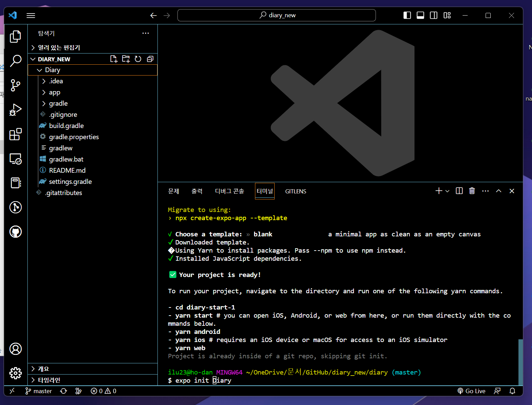Open the build.gradle file
This screenshot has height=405, width=532.
point(92,126)
